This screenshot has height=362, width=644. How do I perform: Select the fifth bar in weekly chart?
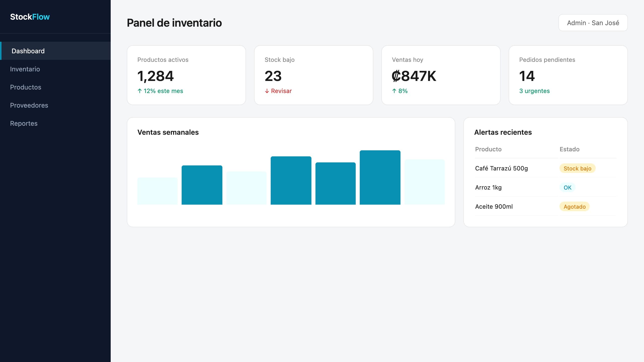coord(336,184)
